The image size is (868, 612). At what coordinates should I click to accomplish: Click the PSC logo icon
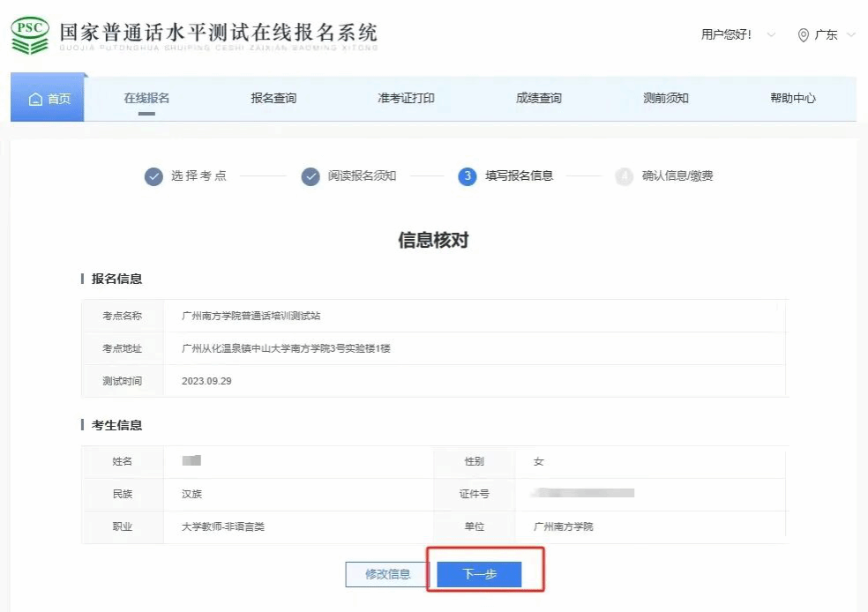tap(30, 35)
